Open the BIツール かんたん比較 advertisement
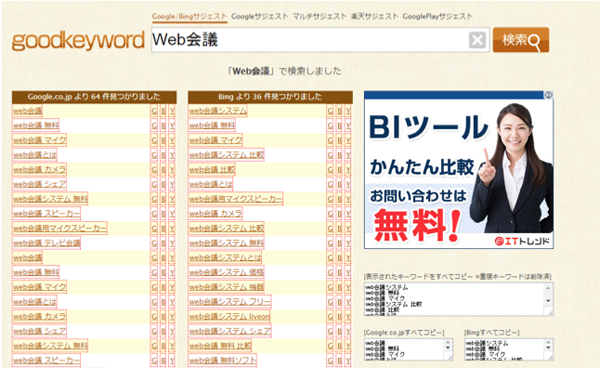The height and width of the screenshot is (368, 600). coord(458,170)
